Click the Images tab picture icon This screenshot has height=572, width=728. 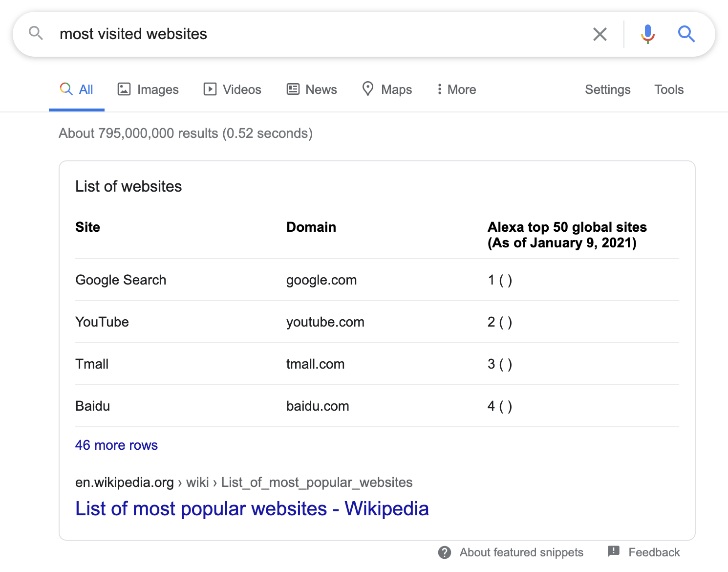[124, 89]
